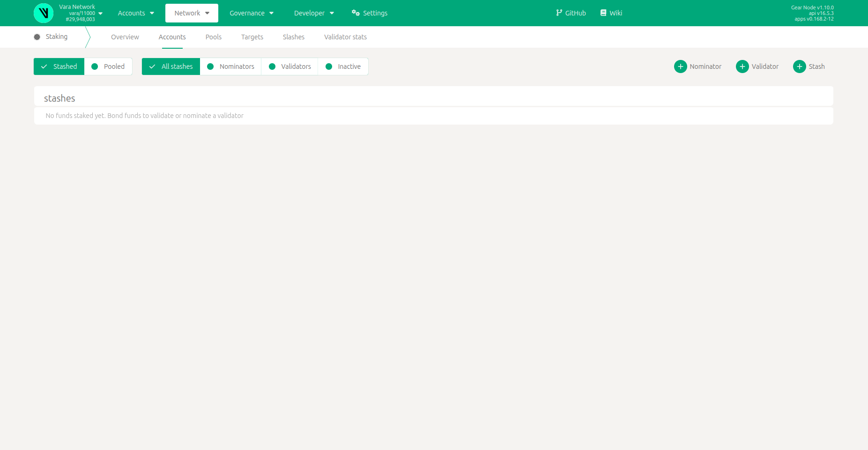Viewport: 868px width, 450px height.
Task: Open the Accounts staking tab
Action: 172,37
